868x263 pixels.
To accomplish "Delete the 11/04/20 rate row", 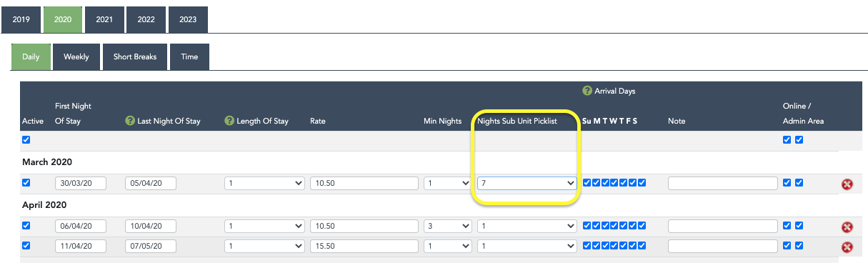I will (847, 247).
